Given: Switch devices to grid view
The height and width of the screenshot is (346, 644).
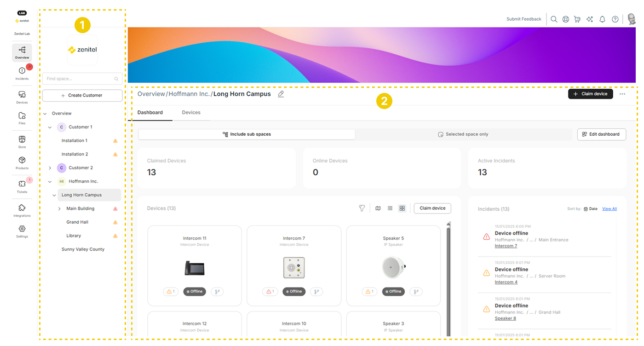Looking at the screenshot, I should 402,208.
